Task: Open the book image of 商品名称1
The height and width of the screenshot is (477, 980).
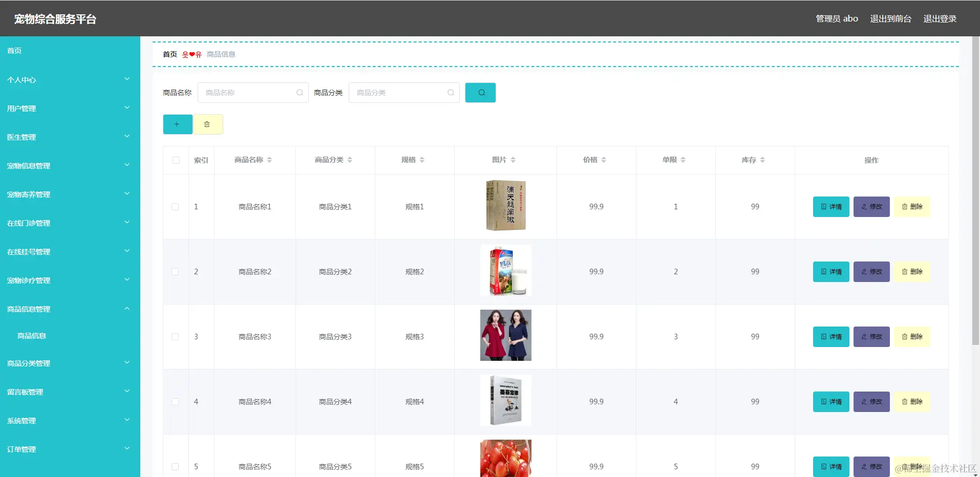Action: pyautogui.click(x=506, y=205)
